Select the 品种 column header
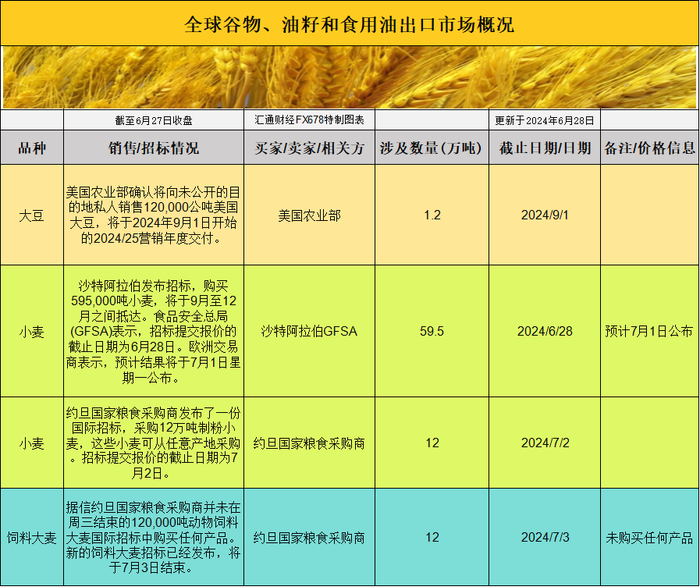This screenshot has width=700, height=587. pos(32,148)
